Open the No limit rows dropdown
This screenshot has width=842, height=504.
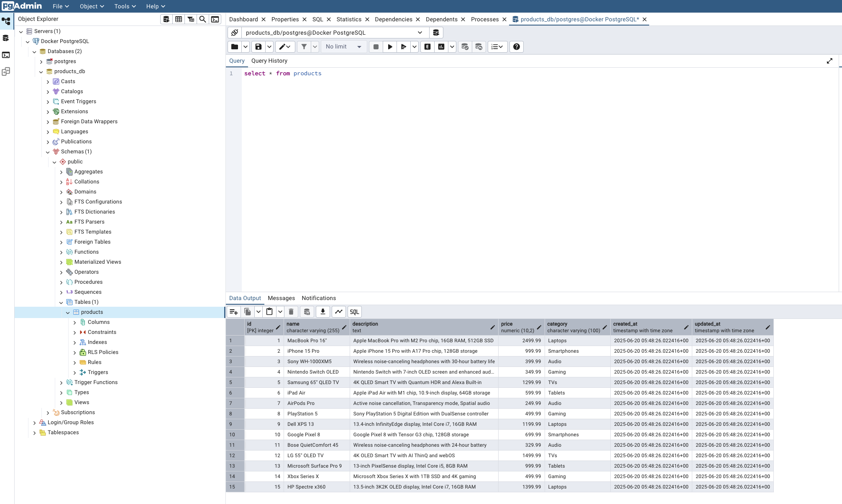344,47
